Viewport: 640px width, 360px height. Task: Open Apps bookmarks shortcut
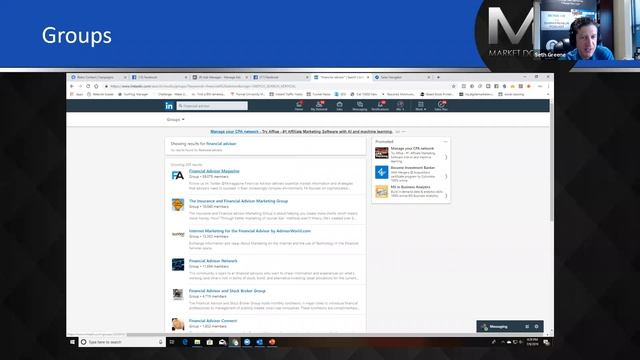(x=77, y=94)
